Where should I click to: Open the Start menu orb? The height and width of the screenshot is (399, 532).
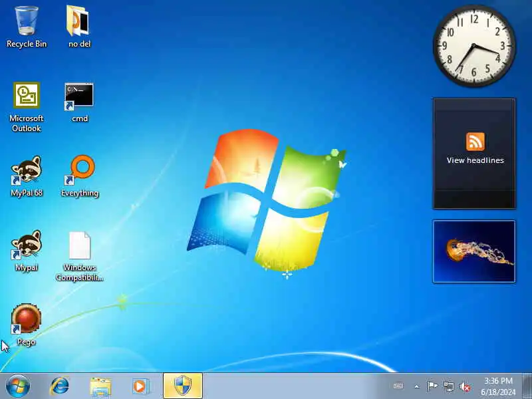click(x=18, y=386)
